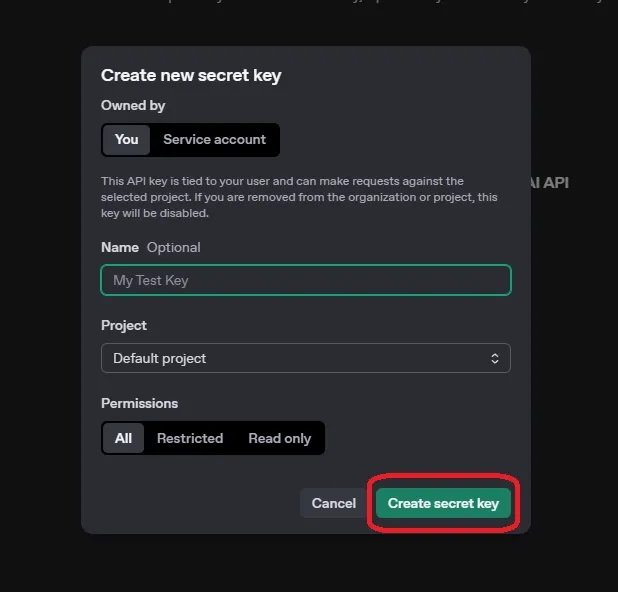Click the "Project" field label

[x=124, y=325]
